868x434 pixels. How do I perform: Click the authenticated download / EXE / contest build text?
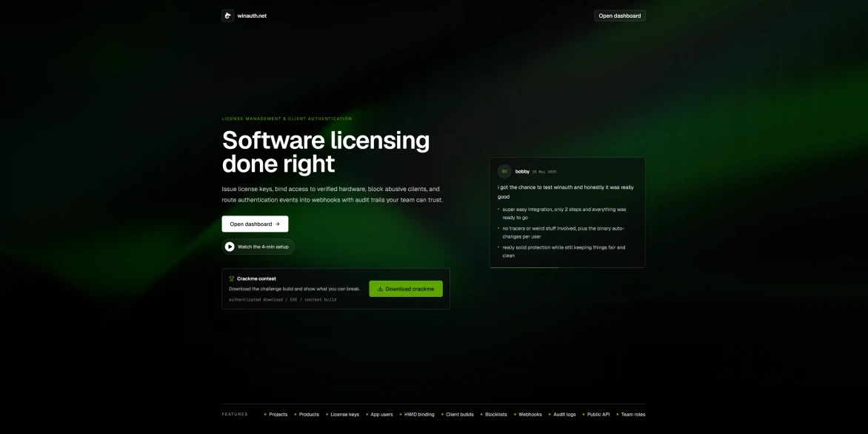(x=282, y=300)
